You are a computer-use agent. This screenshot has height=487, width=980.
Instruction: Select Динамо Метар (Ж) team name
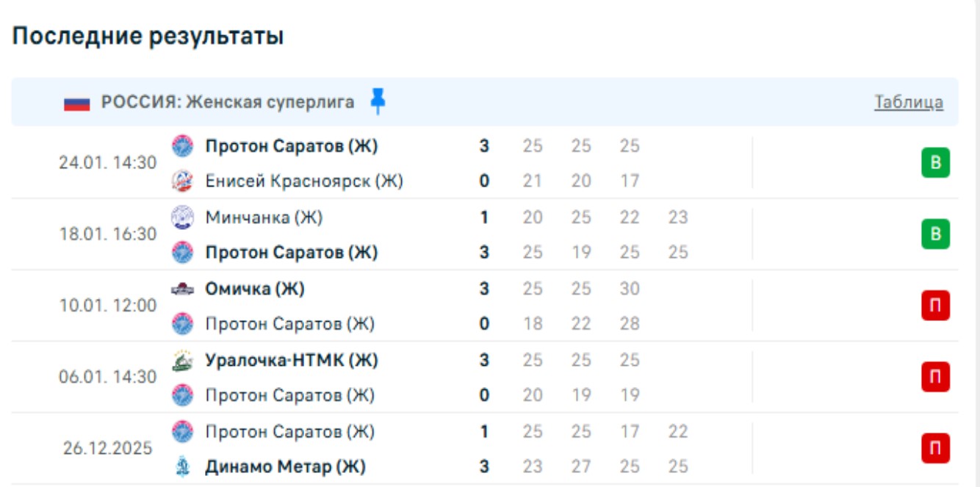[x=285, y=466]
